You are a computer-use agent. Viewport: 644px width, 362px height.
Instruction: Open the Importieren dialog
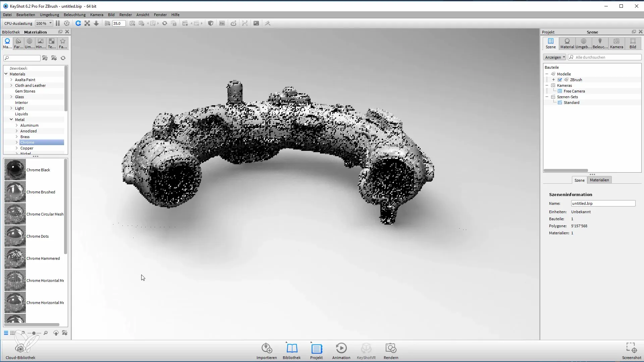(x=267, y=351)
